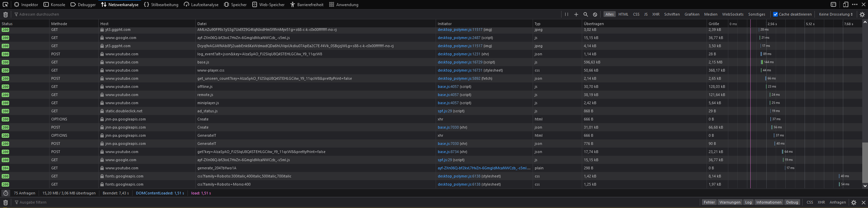
Task: Uncheck Cache deaktivieren checkbox
Action: tap(775, 14)
